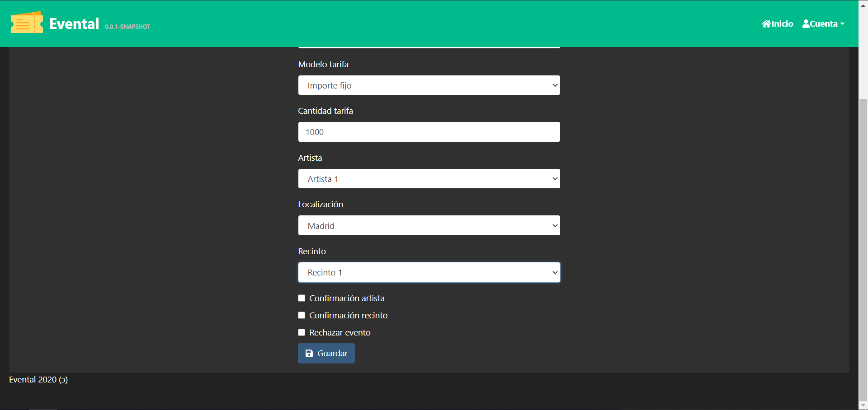Open the Localización dropdown showing Madrid

[429, 226]
